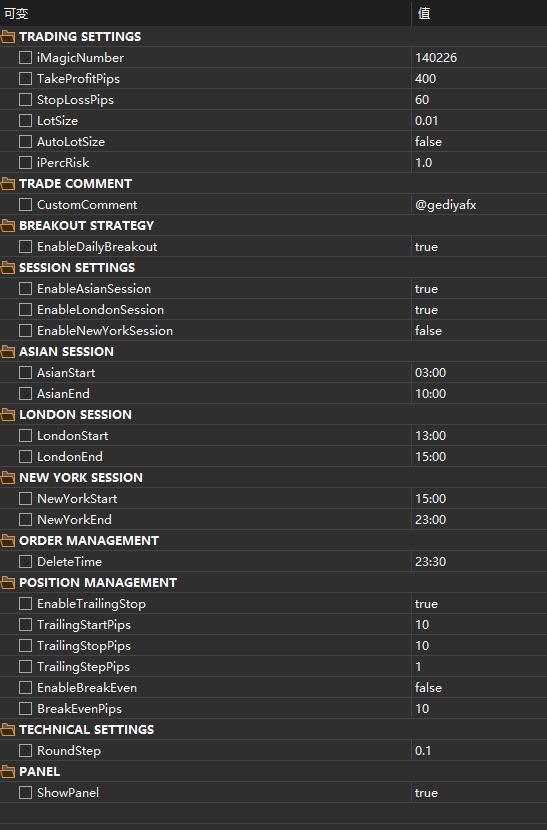
Task: Click the BREAKOUT STRATEGY folder icon
Action: coord(8,225)
